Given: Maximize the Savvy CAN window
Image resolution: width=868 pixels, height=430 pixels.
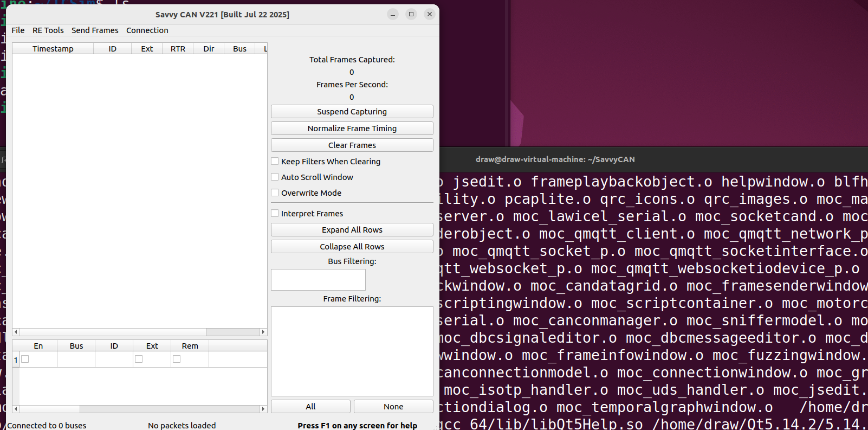Looking at the screenshot, I should coord(411,14).
